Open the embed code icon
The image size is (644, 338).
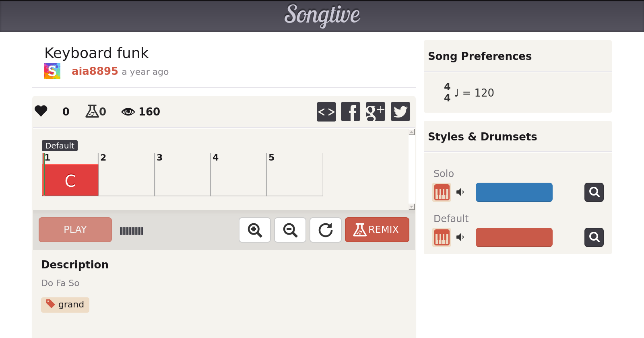coord(326,111)
